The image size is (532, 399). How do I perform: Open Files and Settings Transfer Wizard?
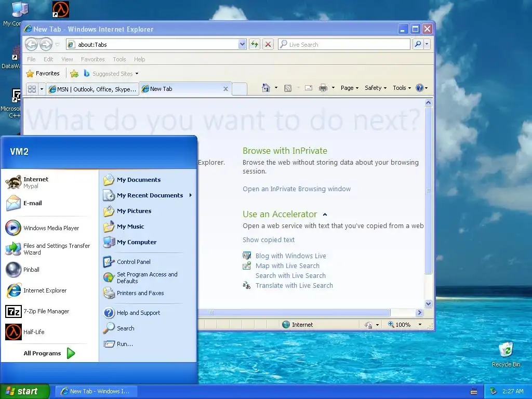(49, 249)
